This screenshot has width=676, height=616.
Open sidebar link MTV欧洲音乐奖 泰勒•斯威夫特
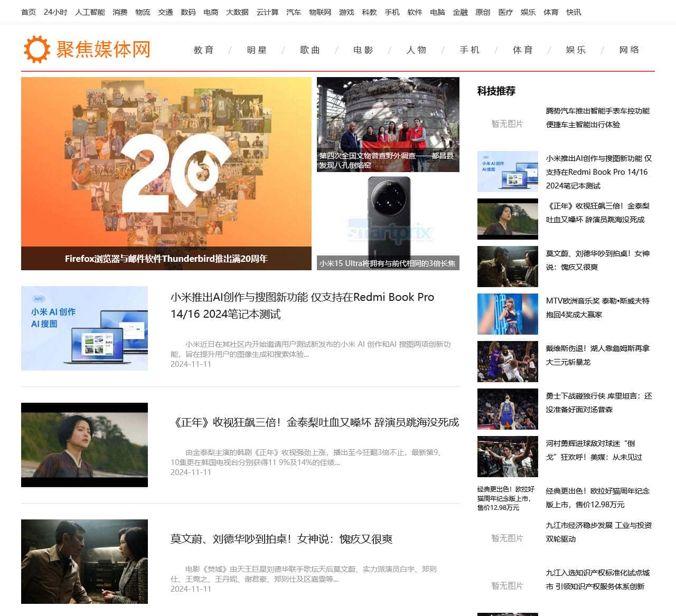[598, 308]
